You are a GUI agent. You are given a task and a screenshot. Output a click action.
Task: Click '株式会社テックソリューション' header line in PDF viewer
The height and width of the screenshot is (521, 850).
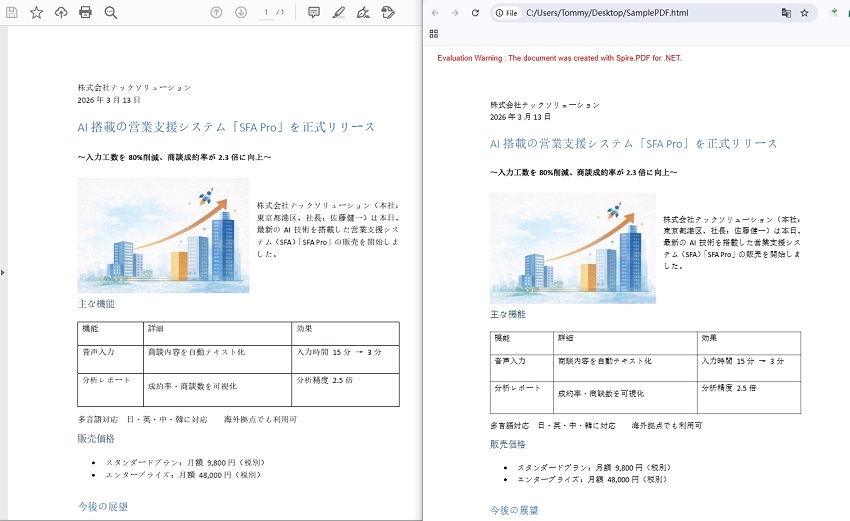coord(134,87)
